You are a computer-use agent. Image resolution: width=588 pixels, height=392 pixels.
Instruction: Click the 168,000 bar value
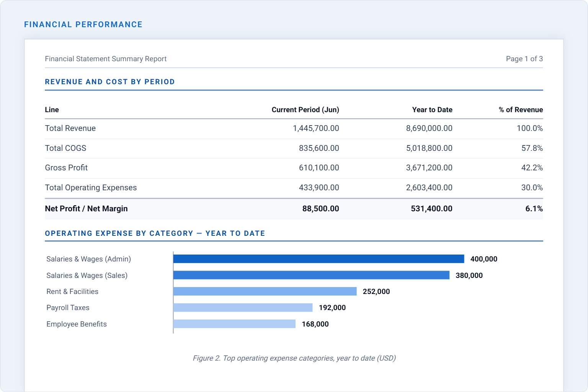(x=315, y=324)
